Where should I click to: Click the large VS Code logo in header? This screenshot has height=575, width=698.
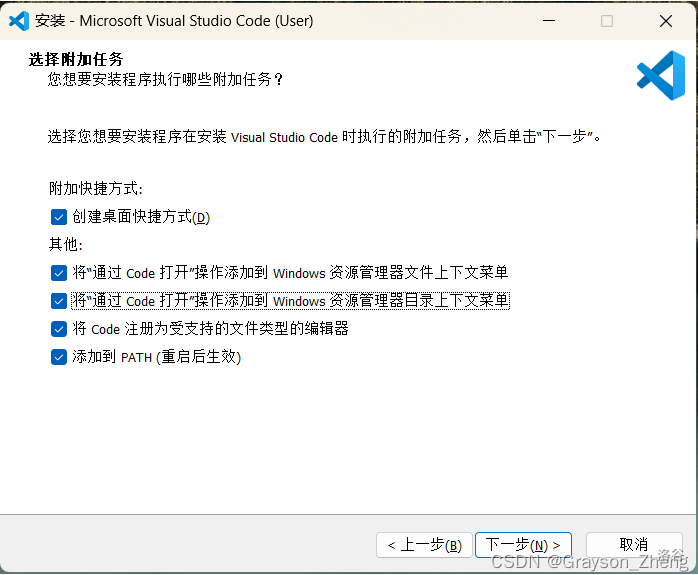coord(661,75)
